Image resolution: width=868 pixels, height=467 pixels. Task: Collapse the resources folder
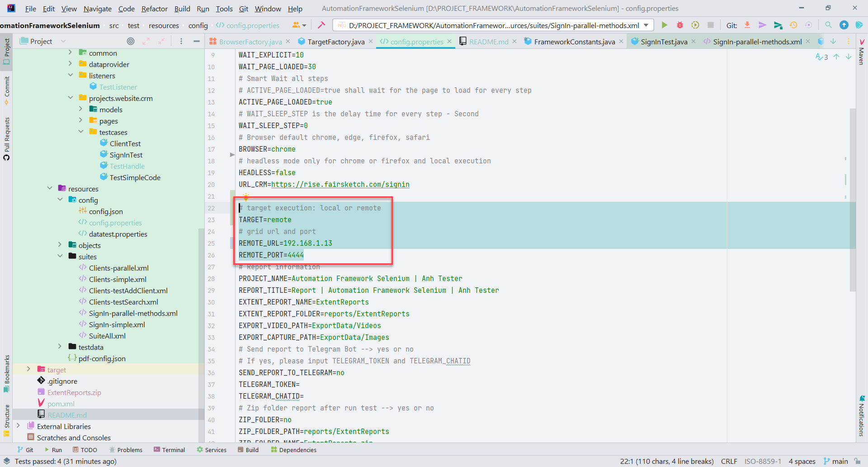pos(50,188)
